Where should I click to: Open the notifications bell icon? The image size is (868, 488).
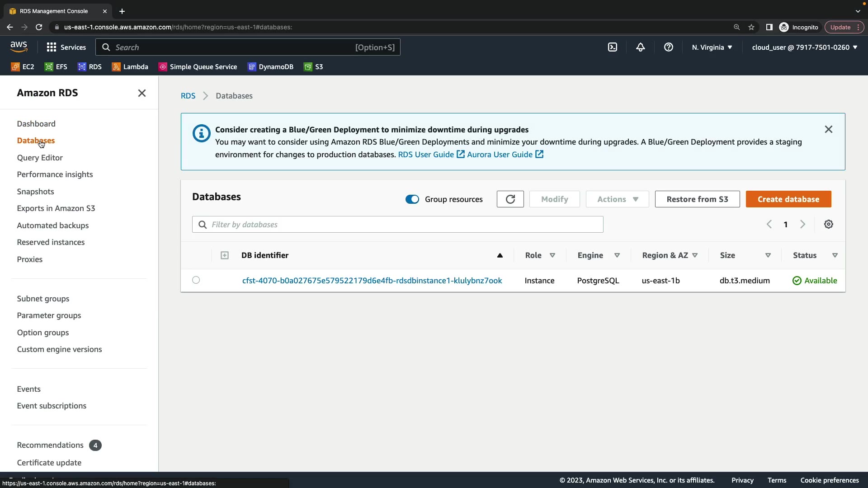click(640, 47)
